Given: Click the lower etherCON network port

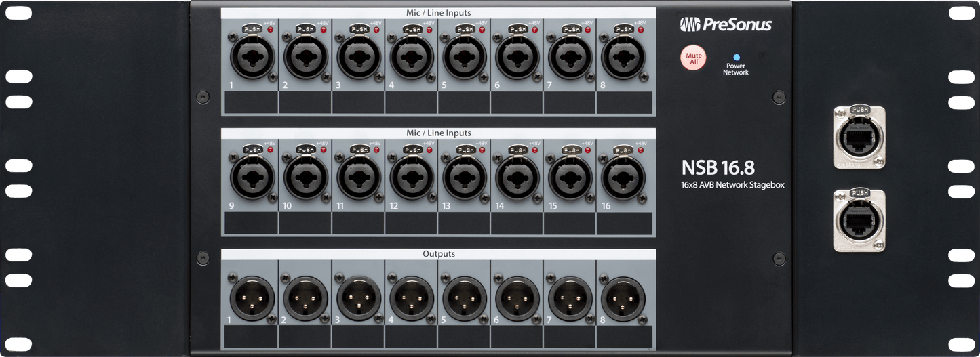Looking at the screenshot, I should click(859, 222).
